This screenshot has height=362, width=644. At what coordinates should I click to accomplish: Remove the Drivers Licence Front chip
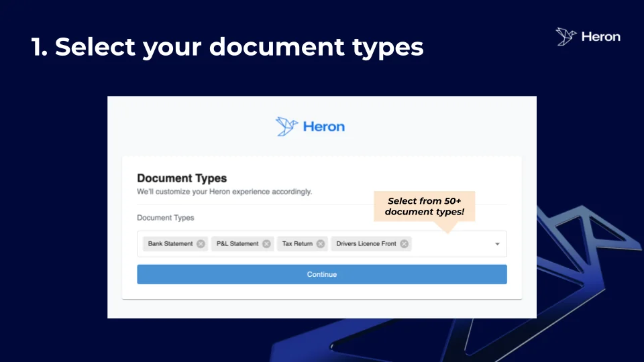tap(404, 244)
